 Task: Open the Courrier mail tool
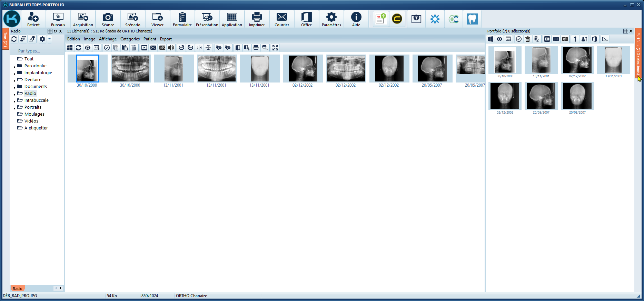[282, 19]
